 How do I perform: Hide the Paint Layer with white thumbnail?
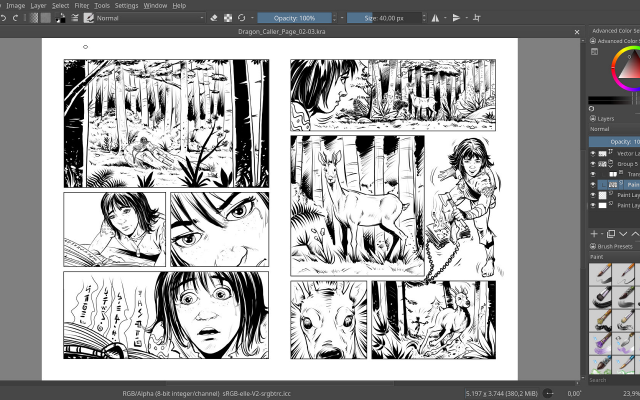click(593, 205)
